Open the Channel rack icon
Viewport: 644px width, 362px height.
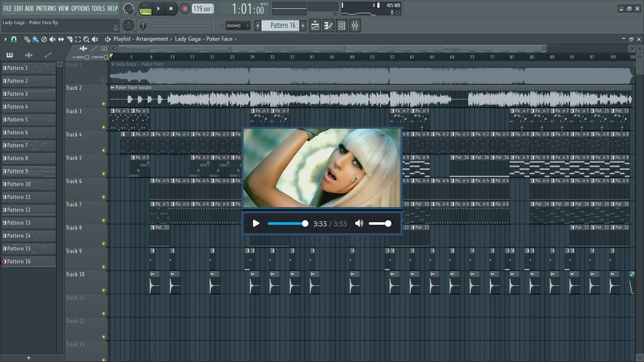[x=342, y=26]
